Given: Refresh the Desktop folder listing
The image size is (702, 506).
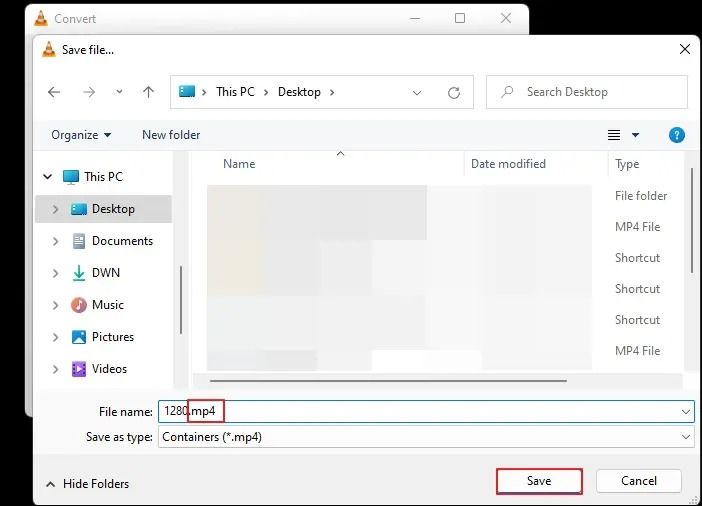Looking at the screenshot, I should [x=454, y=92].
